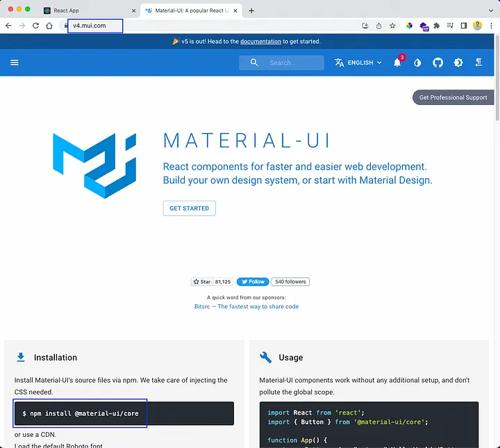Click the site lock icon

pyautogui.click(x=66, y=26)
